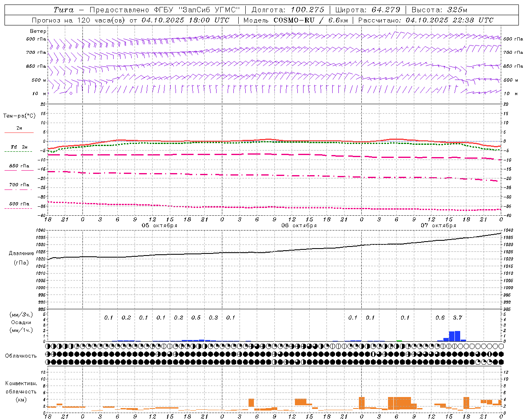Click the "Td 2м" dew point legend entry
This screenshot has width=525, height=420.
(x=19, y=147)
